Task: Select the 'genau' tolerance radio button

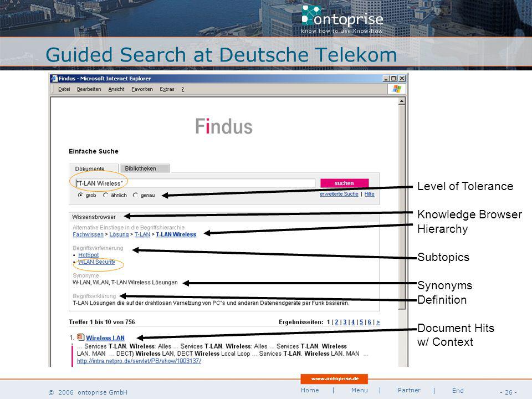Action: 135,195
